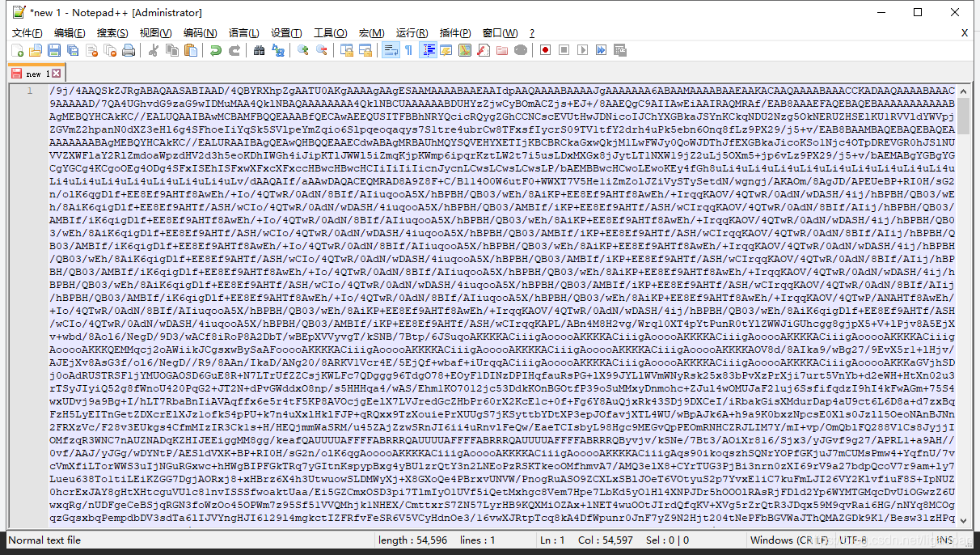Undo the last edit

click(x=218, y=50)
